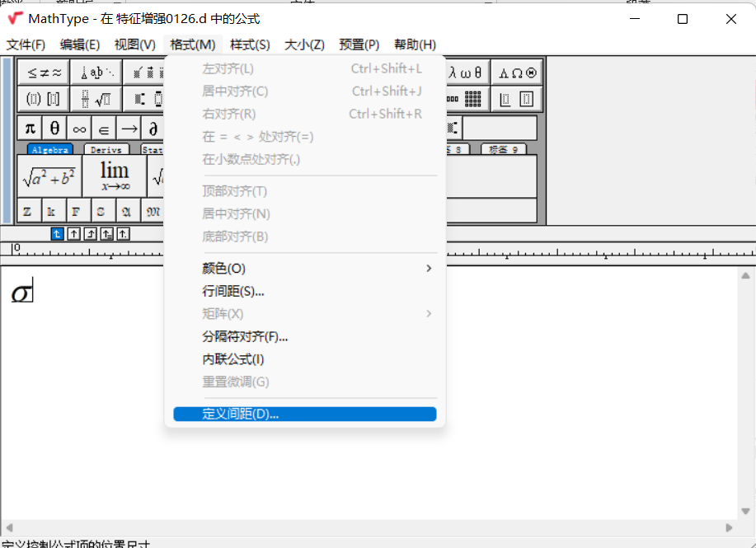
Task: Click the horizontal scrollbar right arrow
Action: coord(729,527)
